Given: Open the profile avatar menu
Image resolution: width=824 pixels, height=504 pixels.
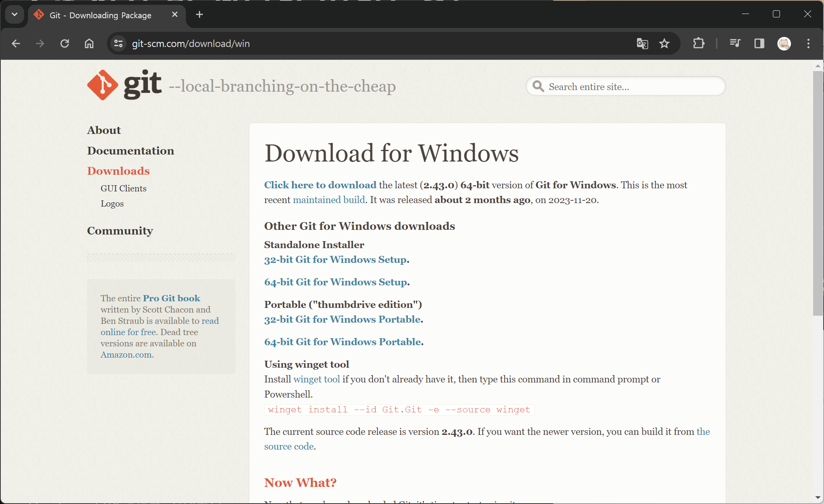Looking at the screenshot, I should click(784, 43).
